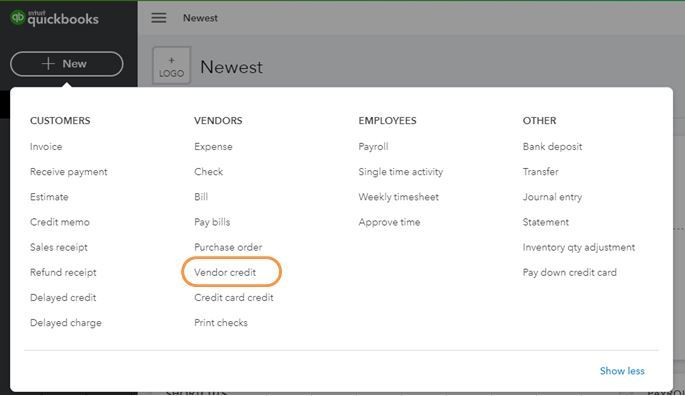685x396 pixels.
Task: Create a new Bill
Action: tap(201, 197)
